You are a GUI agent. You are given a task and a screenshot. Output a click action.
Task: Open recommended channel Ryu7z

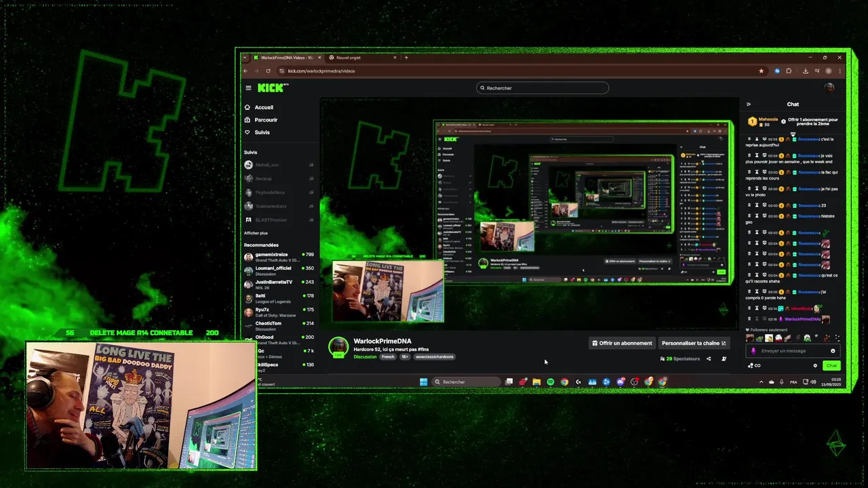tap(279, 312)
